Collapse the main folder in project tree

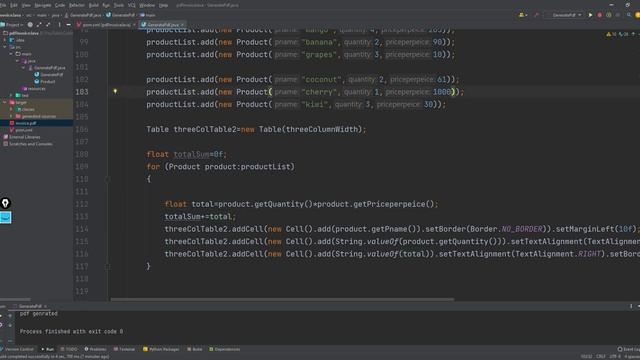tap(11, 54)
